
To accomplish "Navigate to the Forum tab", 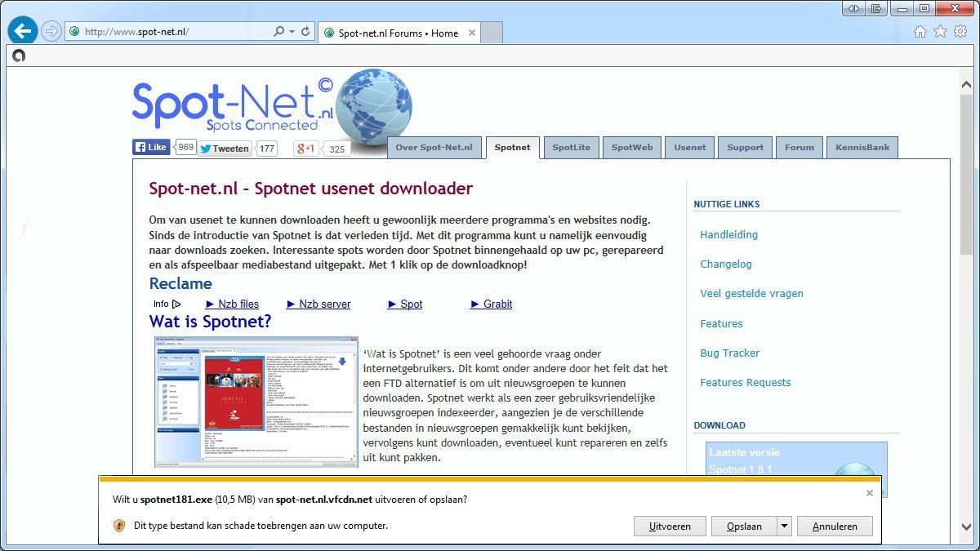I will point(800,148).
